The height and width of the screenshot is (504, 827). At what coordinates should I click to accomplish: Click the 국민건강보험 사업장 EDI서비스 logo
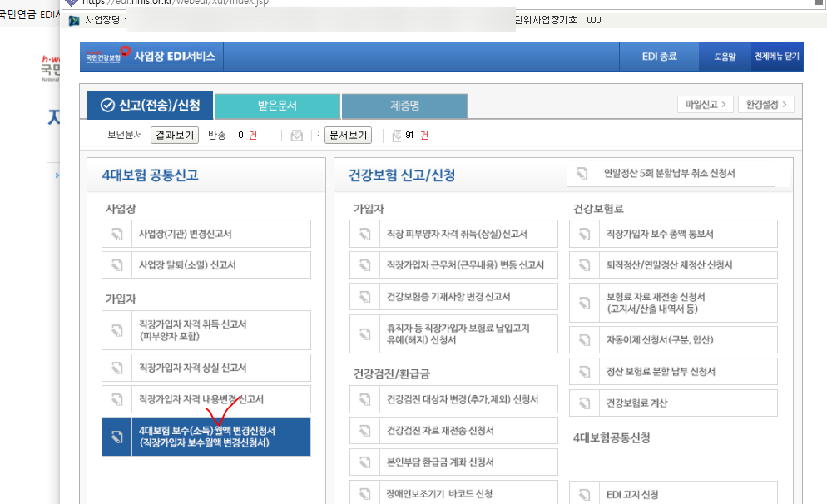click(151, 56)
